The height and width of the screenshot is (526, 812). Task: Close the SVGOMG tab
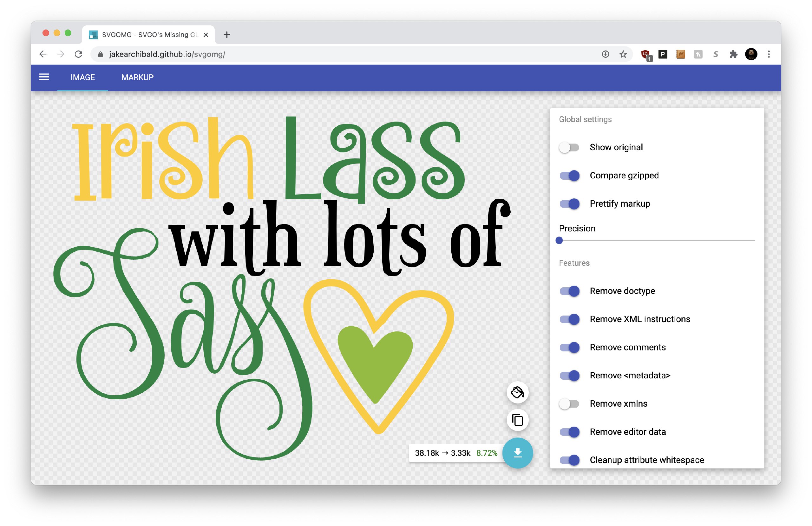(206, 35)
